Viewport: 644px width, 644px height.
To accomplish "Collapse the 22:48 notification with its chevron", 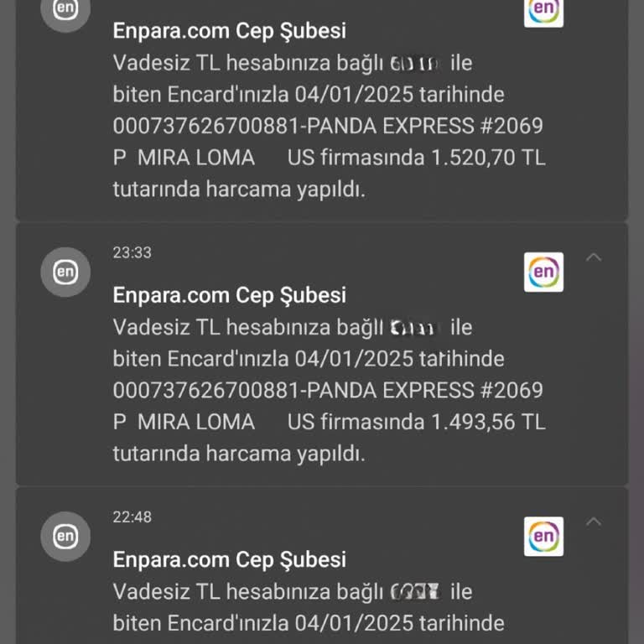I will (x=594, y=522).
